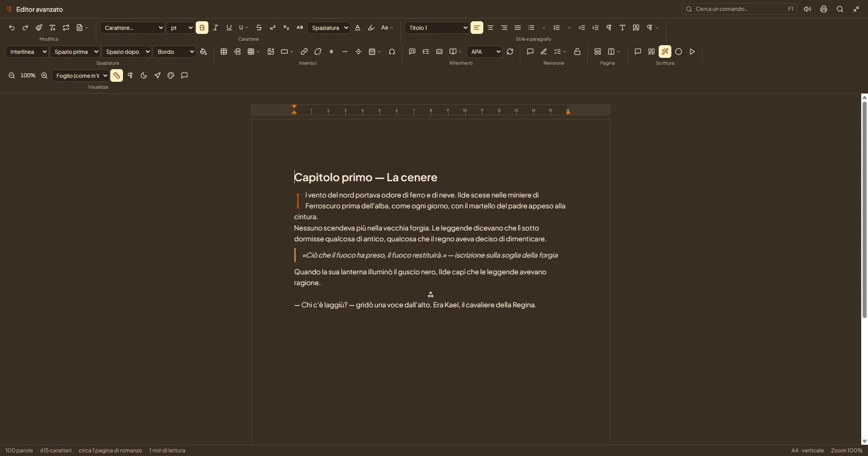Clear text formatting with Tx icon

coord(52,28)
